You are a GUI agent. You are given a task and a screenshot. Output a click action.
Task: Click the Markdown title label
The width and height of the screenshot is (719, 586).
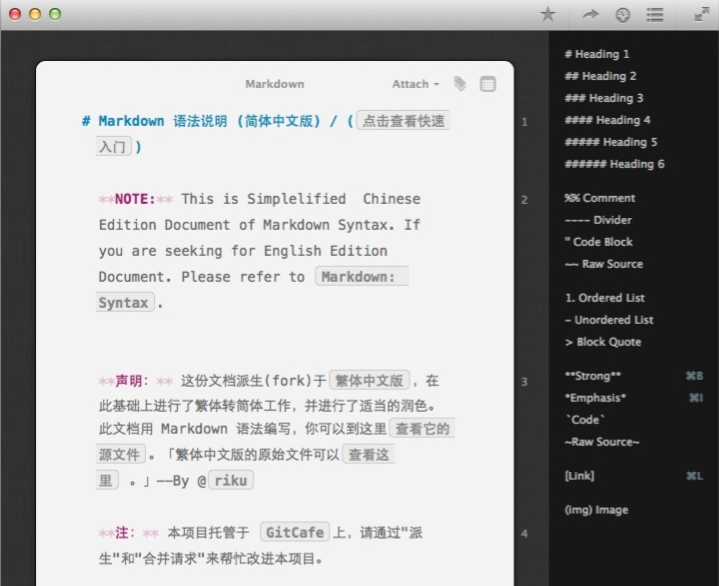pyautogui.click(x=275, y=84)
